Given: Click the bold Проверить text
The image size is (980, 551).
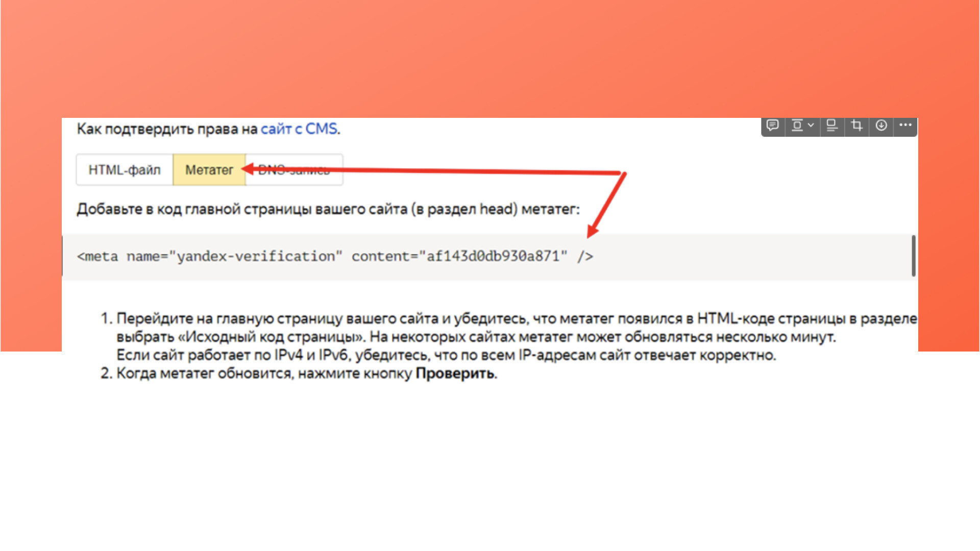Looking at the screenshot, I should tap(455, 373).
